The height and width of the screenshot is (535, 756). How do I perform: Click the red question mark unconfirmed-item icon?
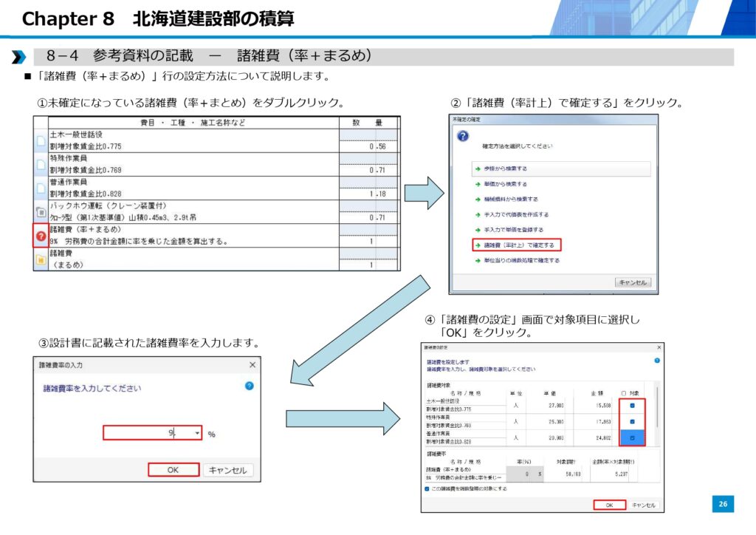[x=41, y=236]
